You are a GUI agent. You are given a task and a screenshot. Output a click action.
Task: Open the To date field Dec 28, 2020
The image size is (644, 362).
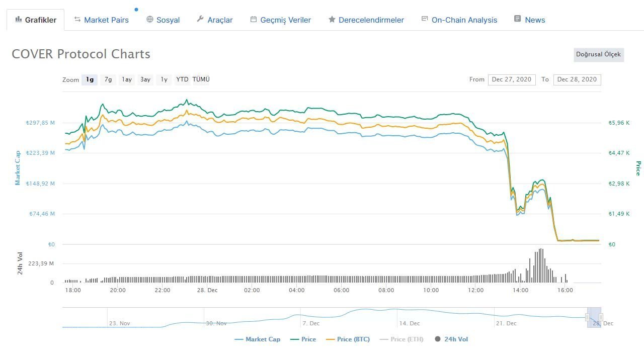pos(577,79)
